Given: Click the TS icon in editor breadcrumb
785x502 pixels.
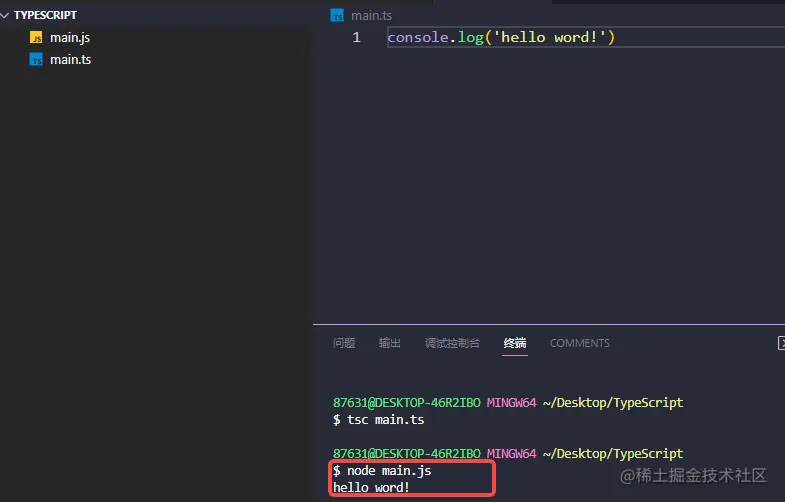Looking at the screenshot, I should tap(337, 16).
